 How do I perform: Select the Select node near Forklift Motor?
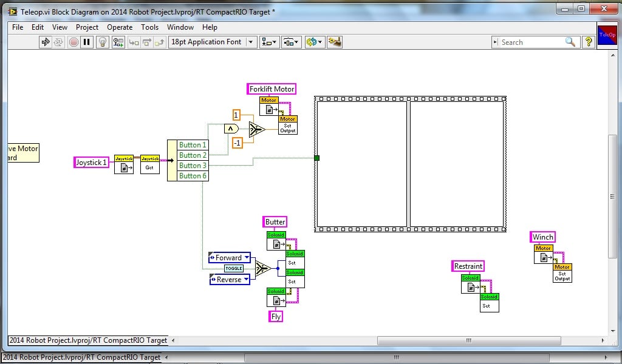[257, 129]
